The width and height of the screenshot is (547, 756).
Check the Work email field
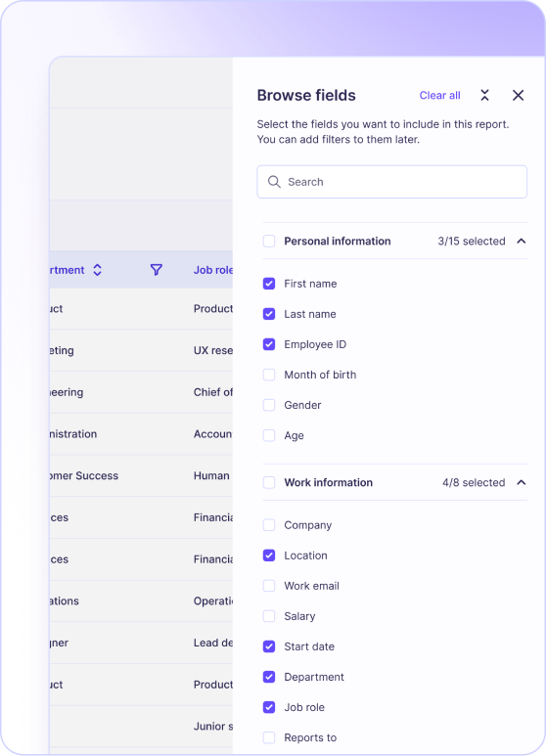coord(269,586)
